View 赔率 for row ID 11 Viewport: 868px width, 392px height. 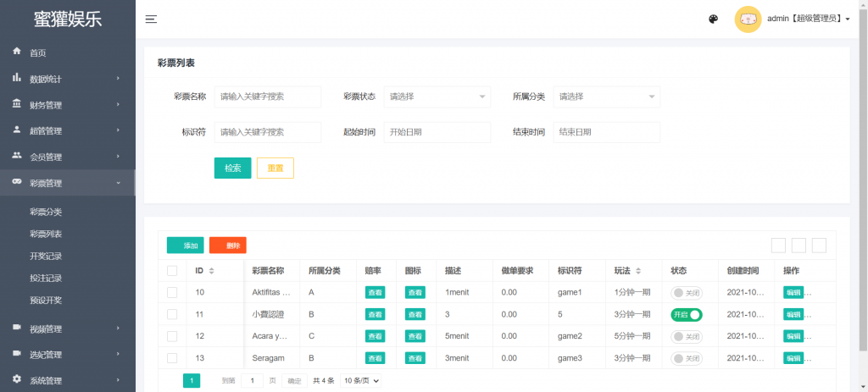[x=375, y=314]
